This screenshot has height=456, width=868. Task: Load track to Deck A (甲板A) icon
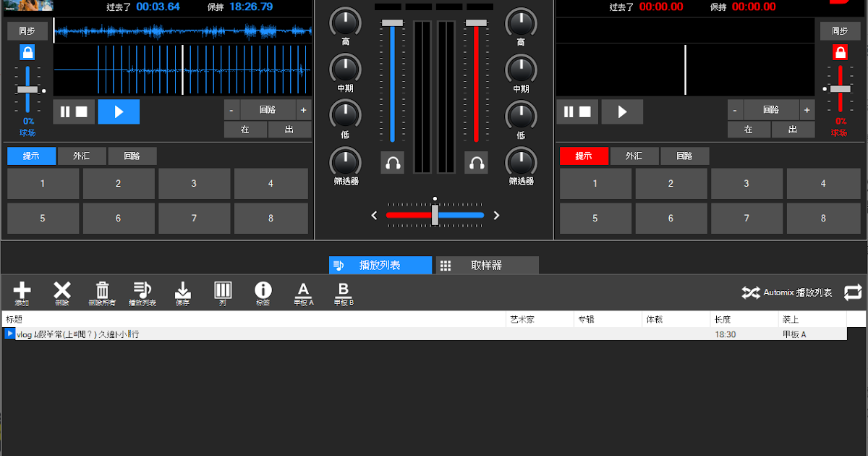[304, 292]
